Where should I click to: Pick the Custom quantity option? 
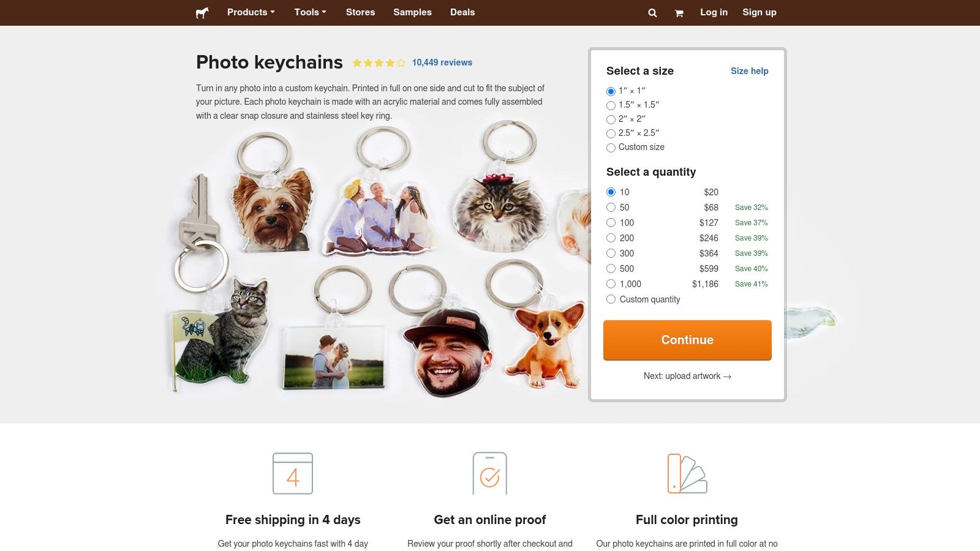click(x=611, y=299)
